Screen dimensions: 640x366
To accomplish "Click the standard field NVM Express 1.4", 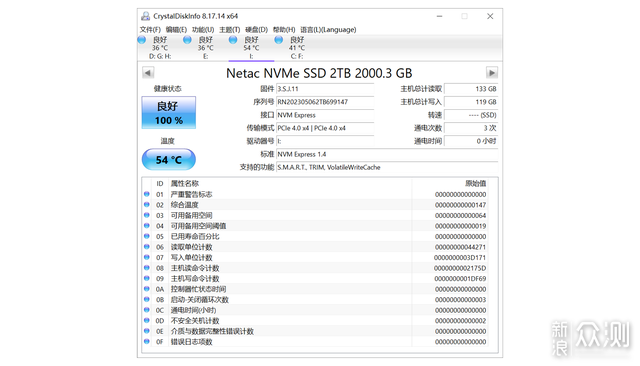I will (x=387, y=154).
